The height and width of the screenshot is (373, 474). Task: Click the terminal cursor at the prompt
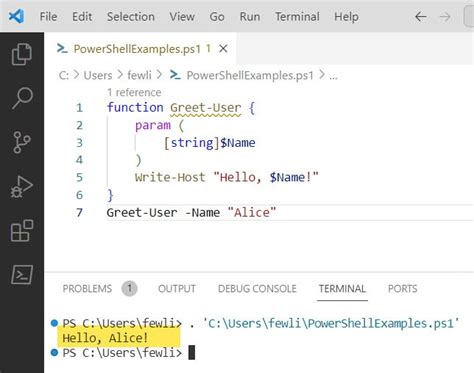pos(192,353)
